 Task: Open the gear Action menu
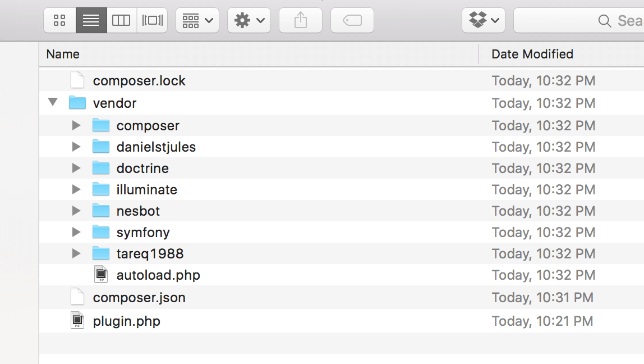click(x=249, y=20)
